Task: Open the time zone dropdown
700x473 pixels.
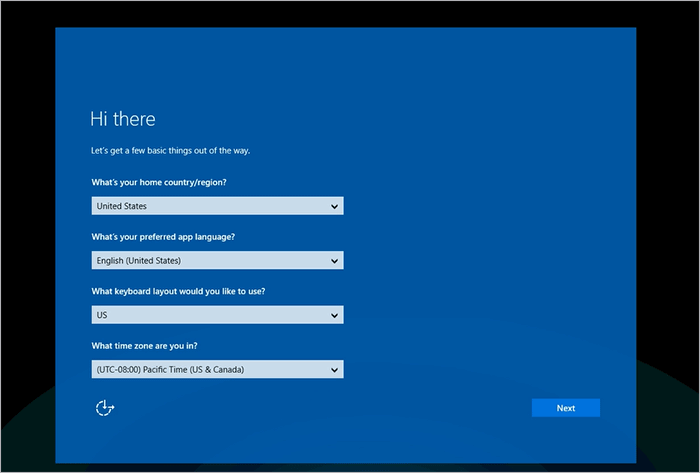Action: [x=217, y=369]
